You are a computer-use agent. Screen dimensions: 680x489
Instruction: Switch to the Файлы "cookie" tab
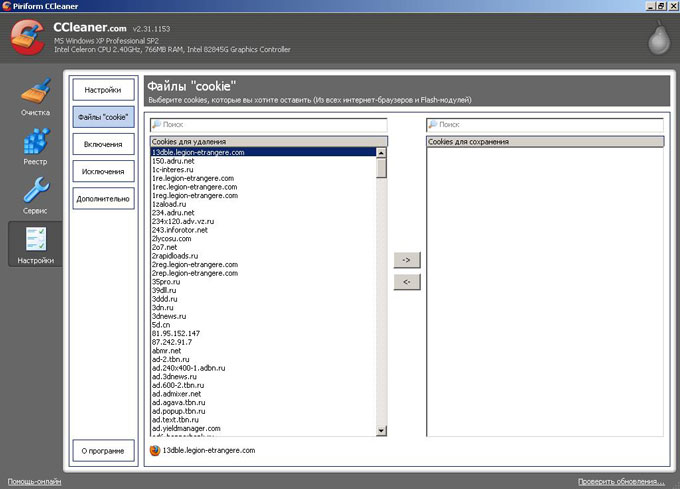coord(103,117)
